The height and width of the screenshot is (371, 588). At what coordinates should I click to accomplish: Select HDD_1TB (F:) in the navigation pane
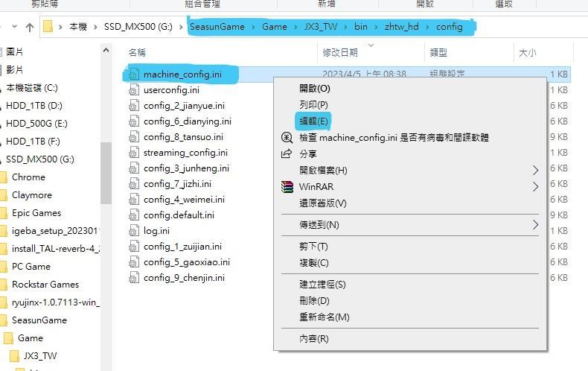pos(33,142)
